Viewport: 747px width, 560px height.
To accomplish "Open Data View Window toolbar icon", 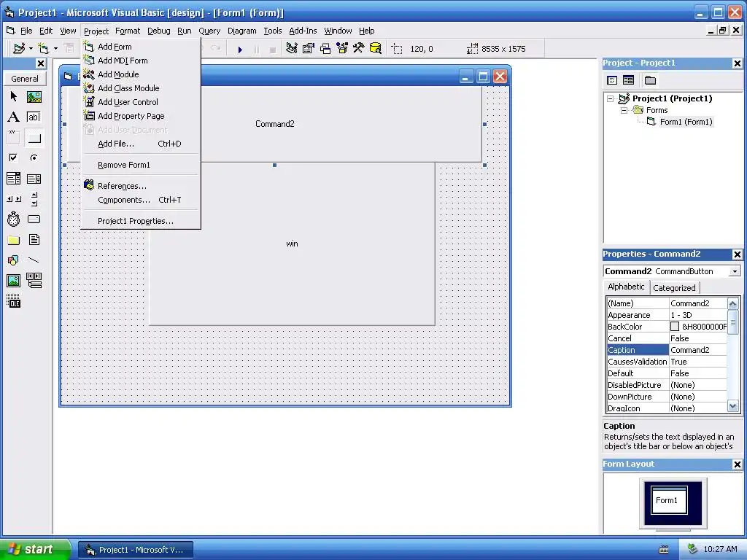I will 376,49.
